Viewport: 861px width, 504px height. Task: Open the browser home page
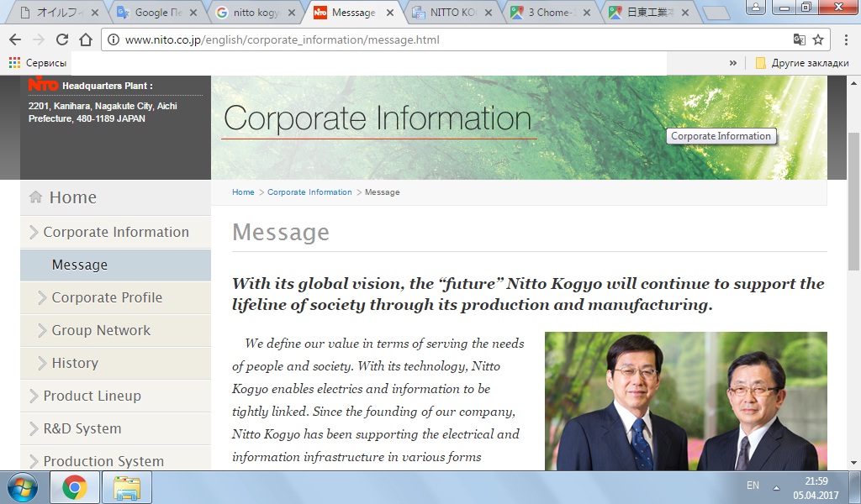click(x=86, y=39)
